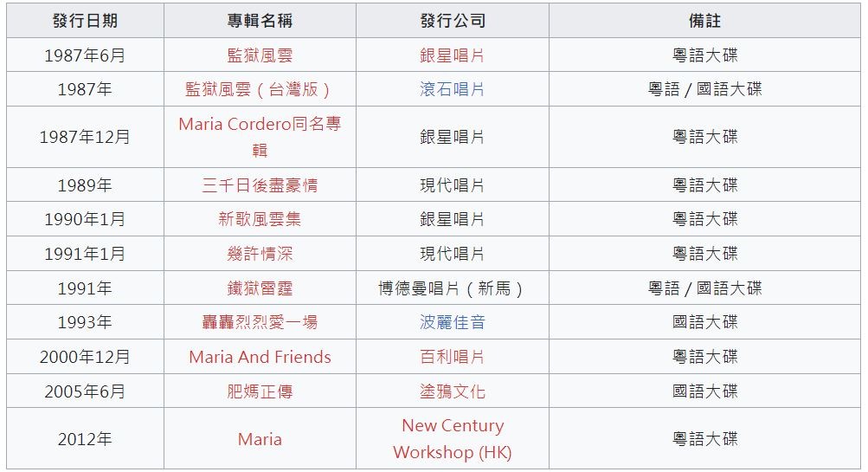Screen dimensions: 868x472
Task: Open Maria And Friends album link
Action: [x=260, y=357]
